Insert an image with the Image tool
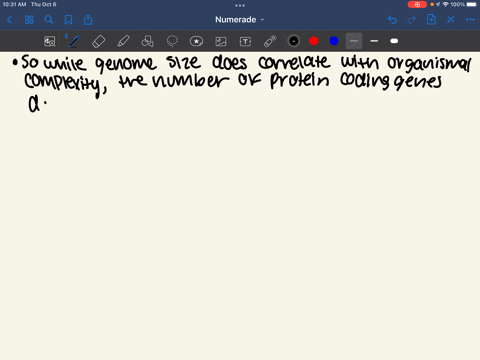 (x=221, y=41)
